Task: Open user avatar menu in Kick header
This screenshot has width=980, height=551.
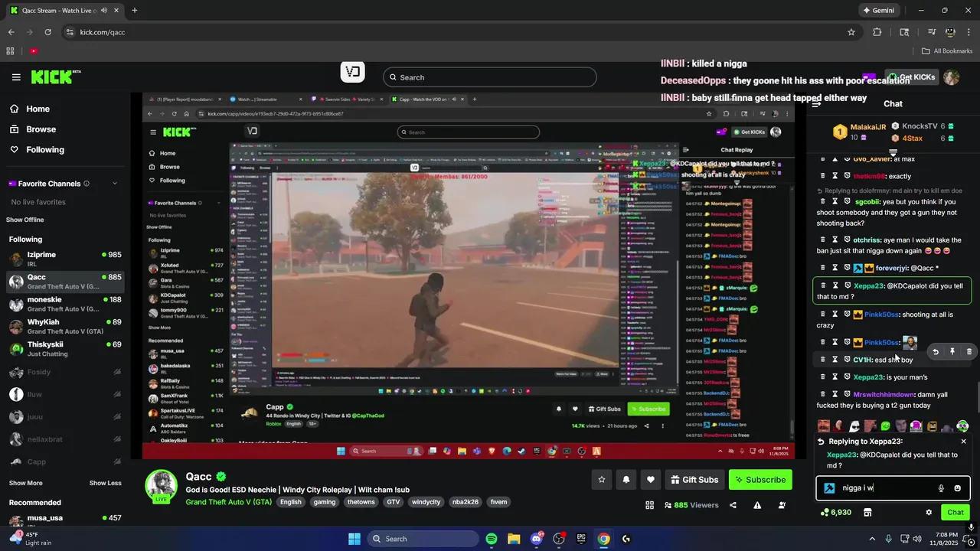Action: coord(951,77)
